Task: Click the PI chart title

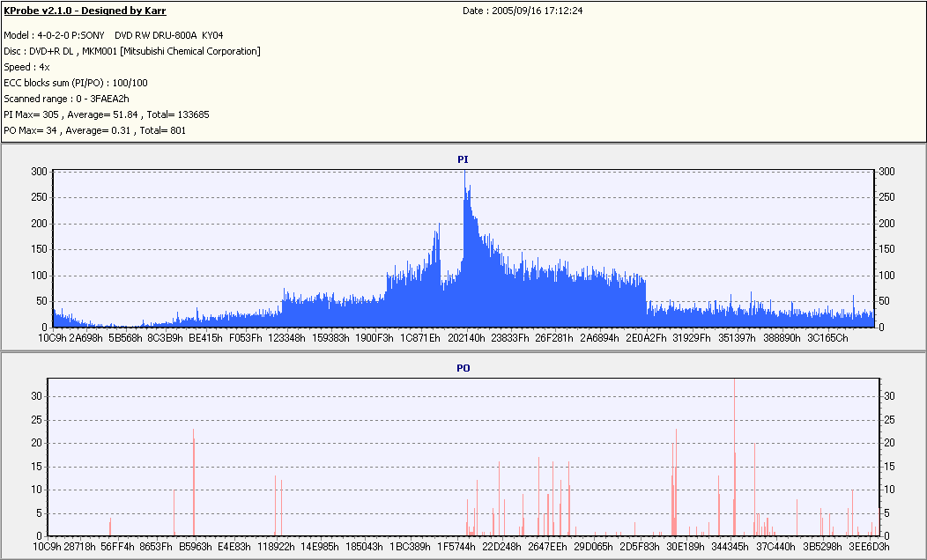Action: [463, 159]
